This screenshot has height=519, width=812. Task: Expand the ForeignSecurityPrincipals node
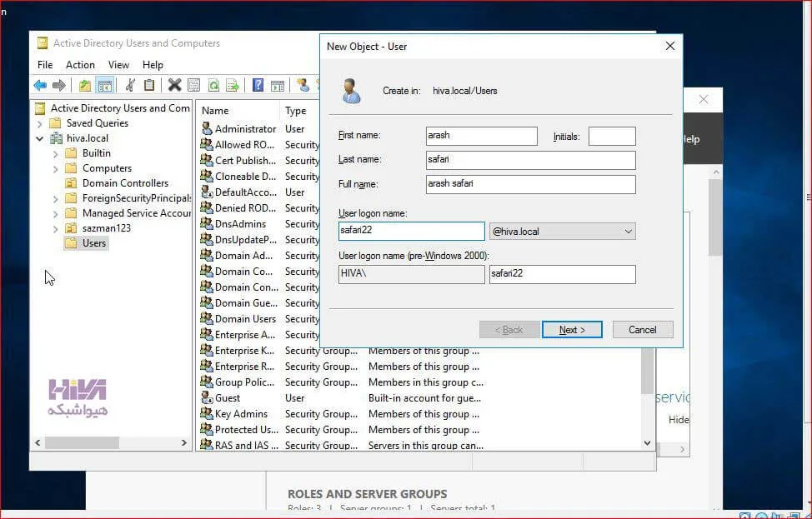tap(55, 199)
